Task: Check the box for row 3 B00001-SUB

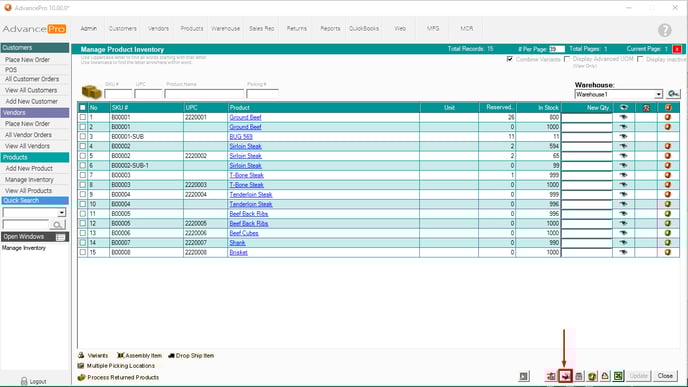Action: pos(82,136)
